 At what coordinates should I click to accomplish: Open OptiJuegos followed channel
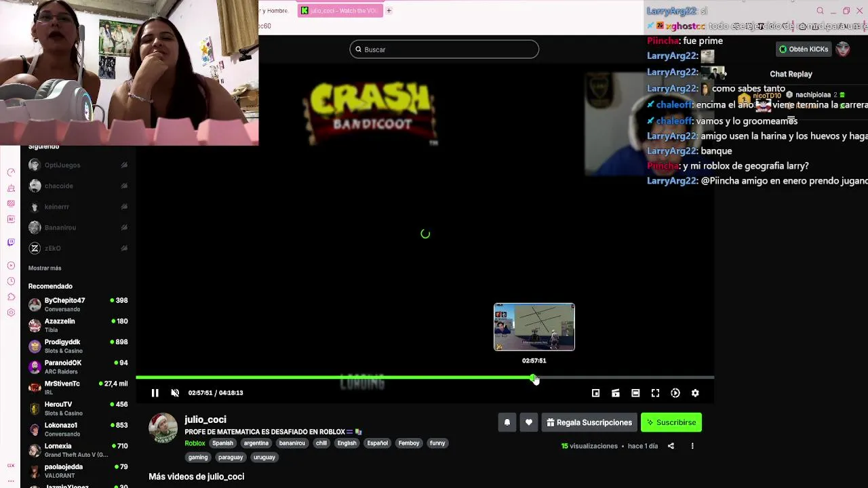pos(78,165)
